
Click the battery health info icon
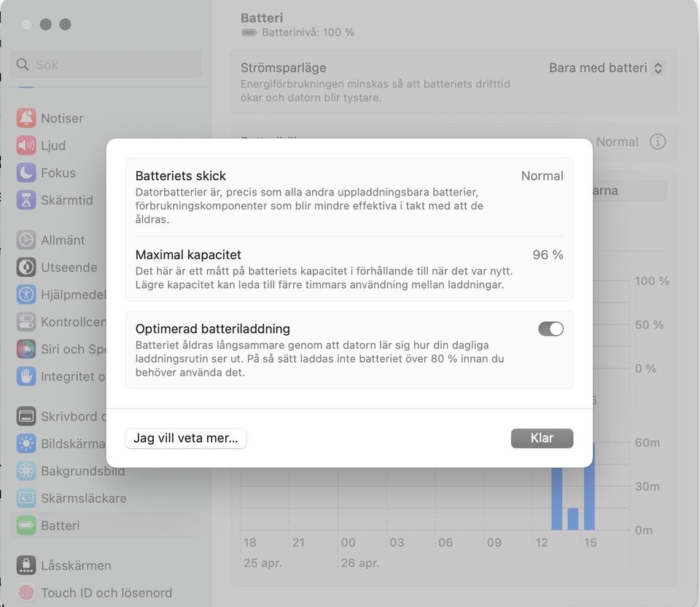[x=658, y=142]
